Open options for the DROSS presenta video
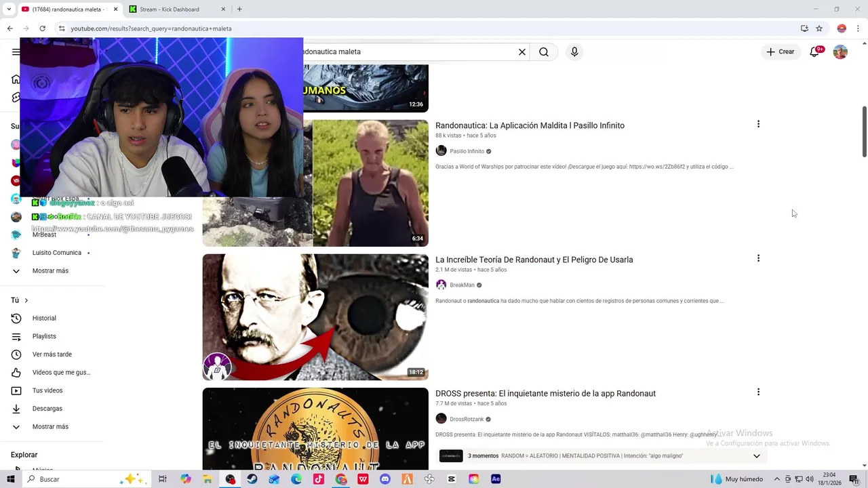 pos(758,392)
